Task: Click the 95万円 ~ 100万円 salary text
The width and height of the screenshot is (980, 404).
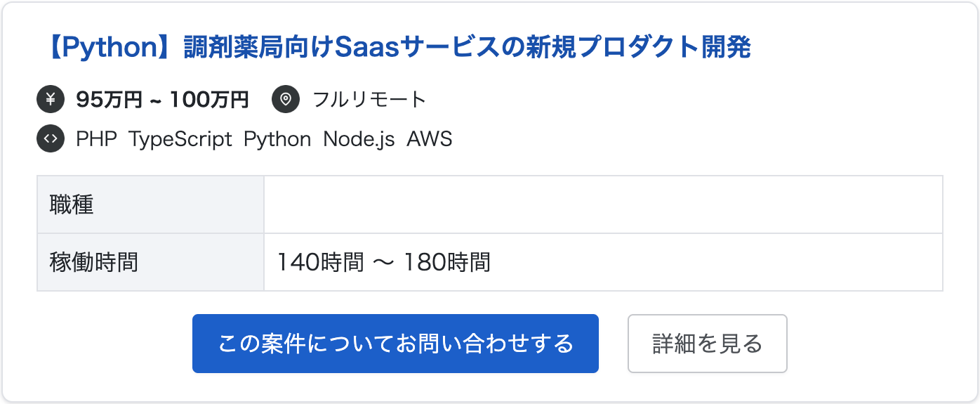Action: tap(162, 100)
